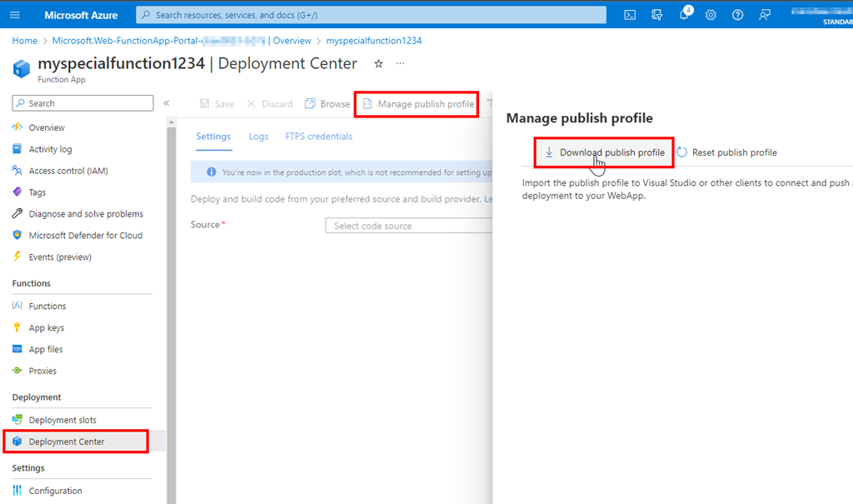
Task: Click Manage publish profile in toolbar
Action: coord(417,104)
